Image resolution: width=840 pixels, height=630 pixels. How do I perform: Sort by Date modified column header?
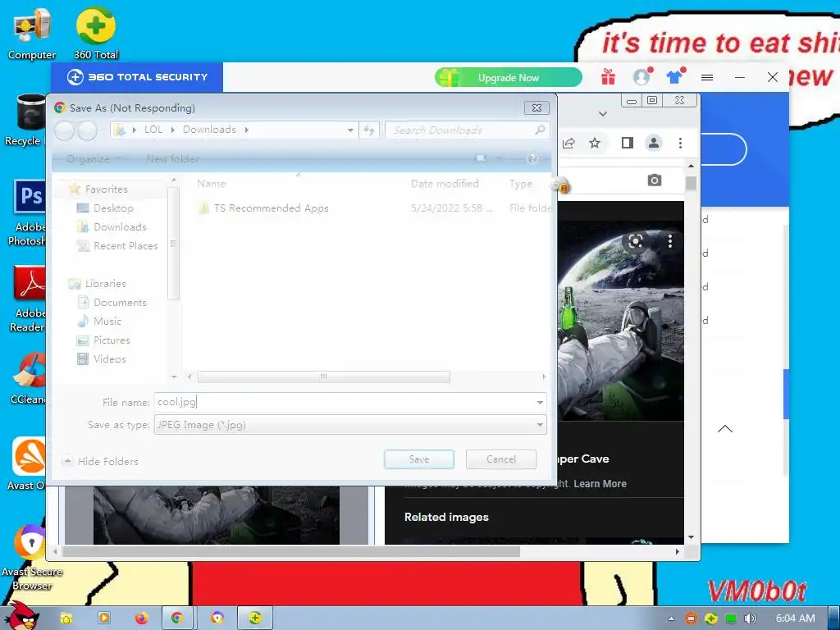coord(445,184)
